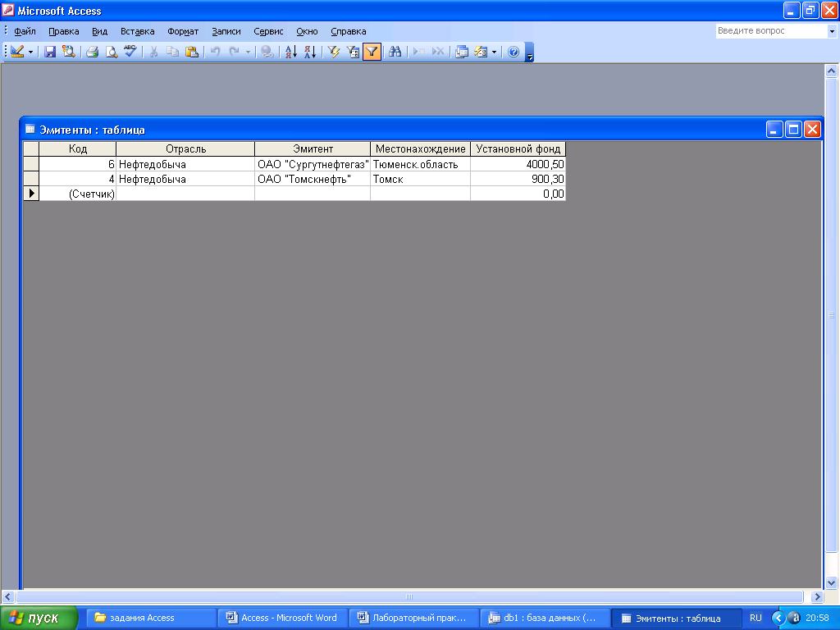Run the ABC spelling check
The image size is (840, 630).
pyautogui.click(x=130, y=52)
